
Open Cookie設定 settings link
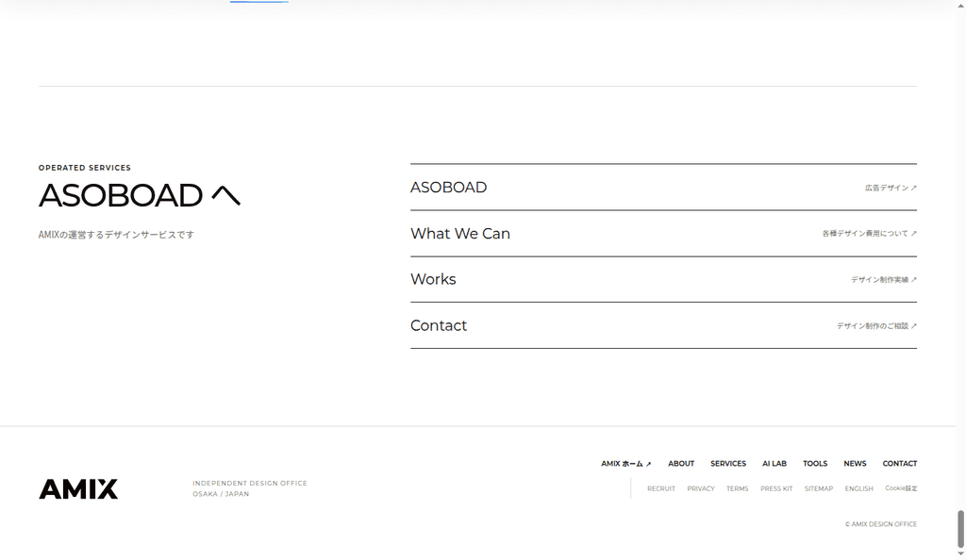click(901, 488)
